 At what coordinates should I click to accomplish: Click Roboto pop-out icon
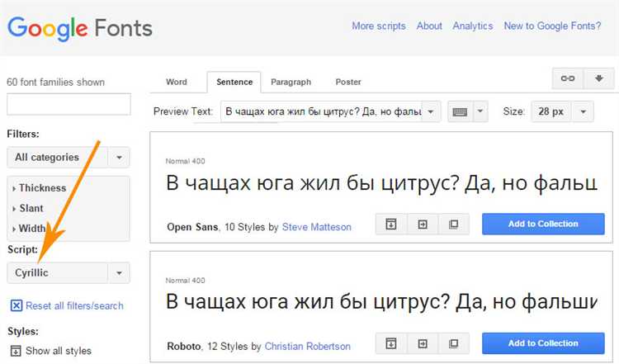tap(454, 343)
